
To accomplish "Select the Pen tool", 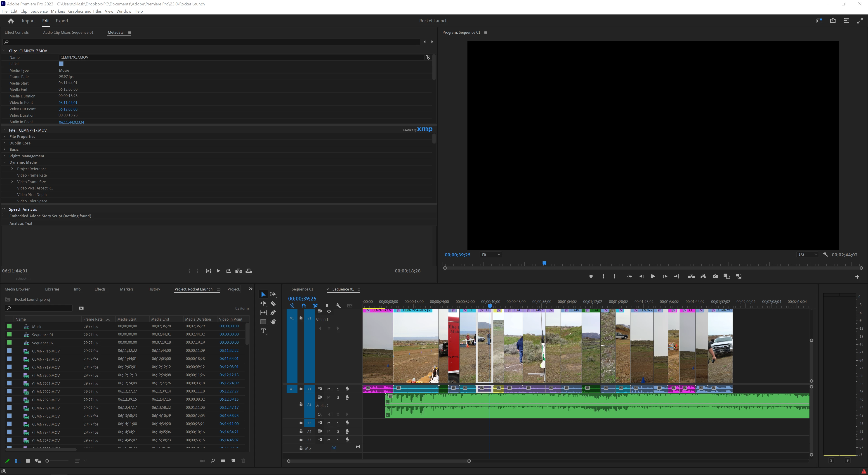I will (273, 312).
